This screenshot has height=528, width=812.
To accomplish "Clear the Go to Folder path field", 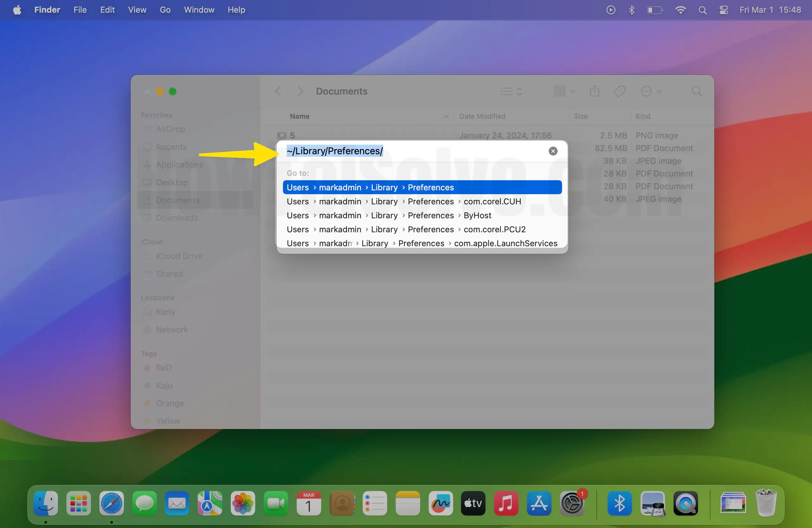I will click(553, 151).
